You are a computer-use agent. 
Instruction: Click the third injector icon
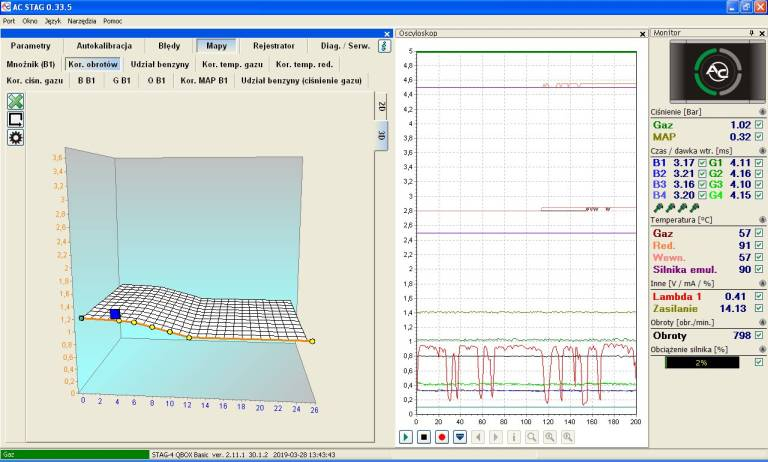682,208
